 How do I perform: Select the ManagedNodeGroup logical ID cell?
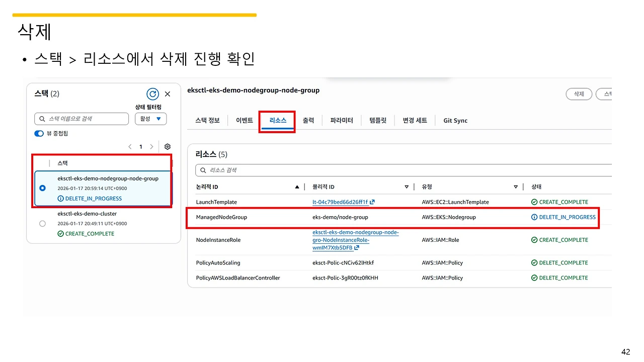[221, 217]
